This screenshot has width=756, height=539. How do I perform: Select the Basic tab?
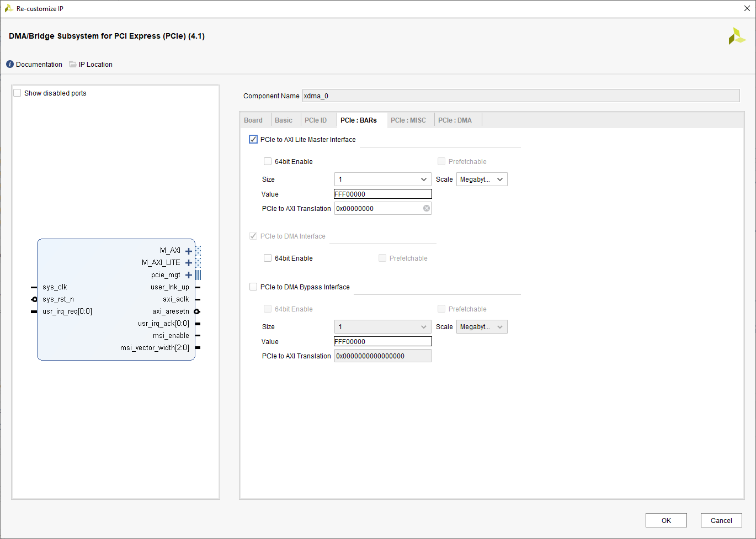click(x=284, y=120)
